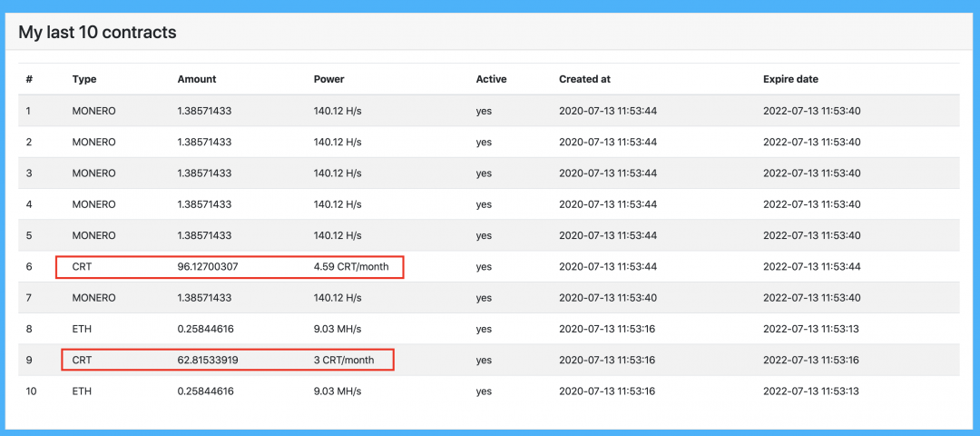
Task: Click the 'Created at' column header
Action: [584, 79]
